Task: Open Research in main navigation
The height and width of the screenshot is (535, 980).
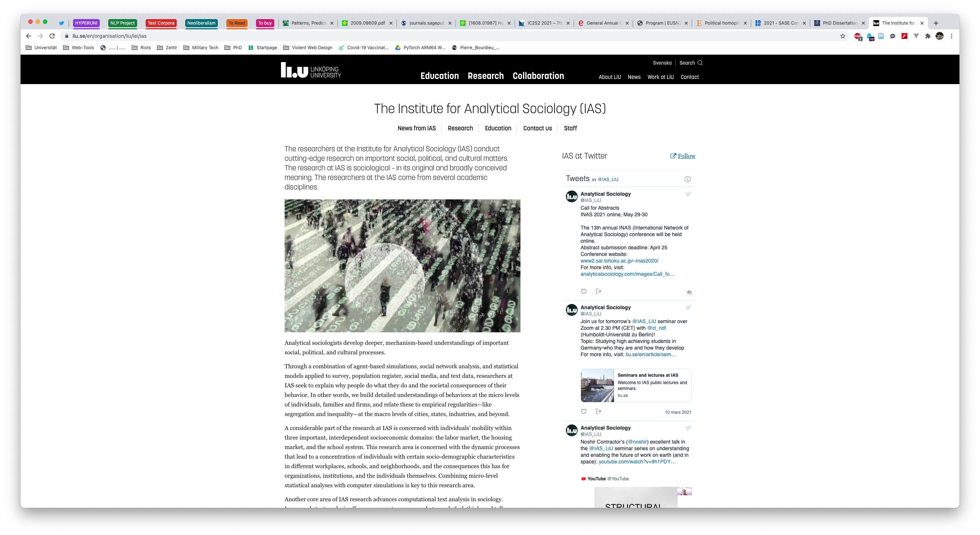Action: tap(486, 76)
